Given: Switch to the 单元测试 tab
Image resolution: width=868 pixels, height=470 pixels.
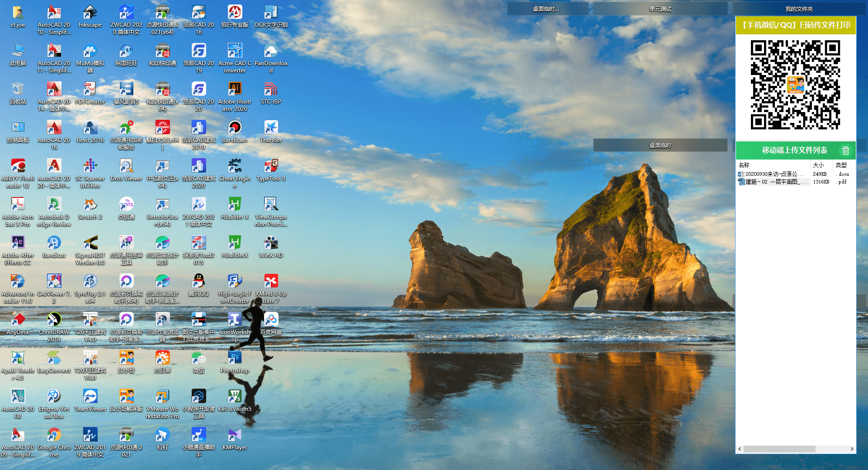Looking at the screenshot, I should click(x=660, y=9).
